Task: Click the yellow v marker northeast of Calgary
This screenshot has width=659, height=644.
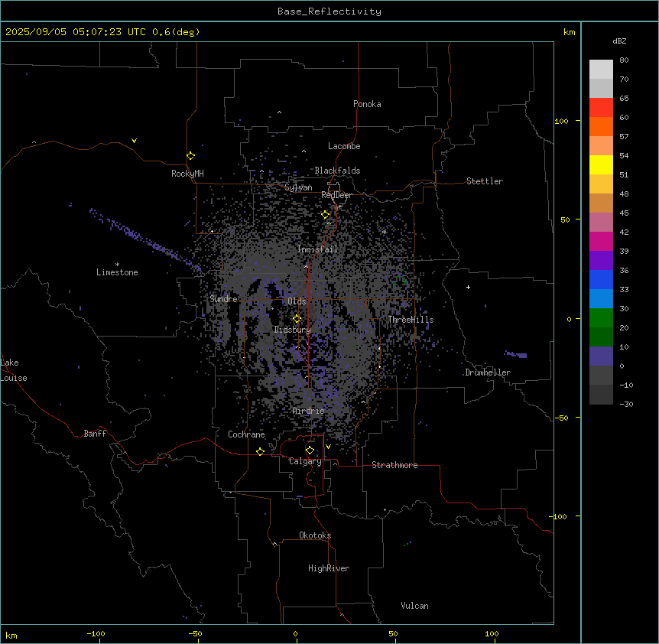Action: [x=328, y=447]
